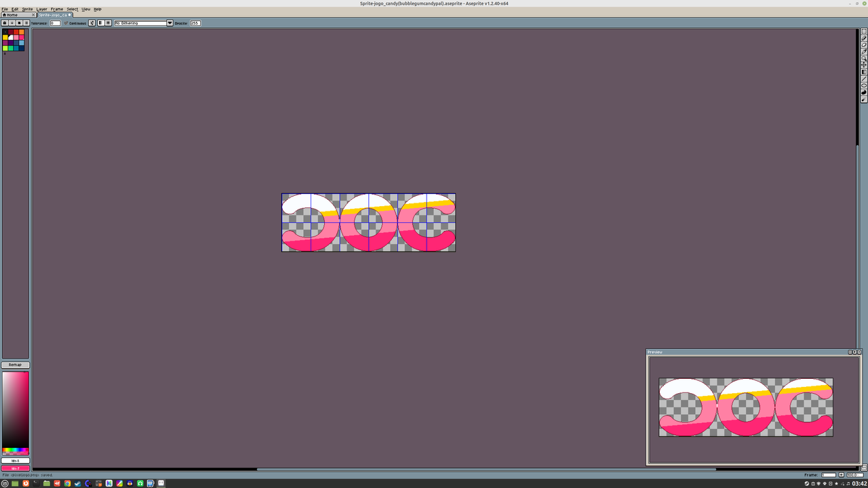Pick the orange palette swatch
This screenshot has height=488, width=868.
click(22, 32)
